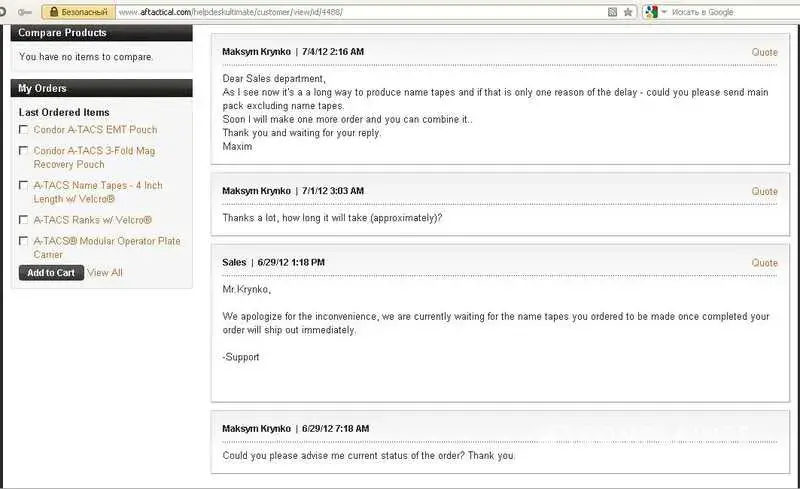Image resolution: width=800 pixels, height=489 pixels.
Task: Quote the Sales reply from 6/29/12
Action: [x=764, y=263]
